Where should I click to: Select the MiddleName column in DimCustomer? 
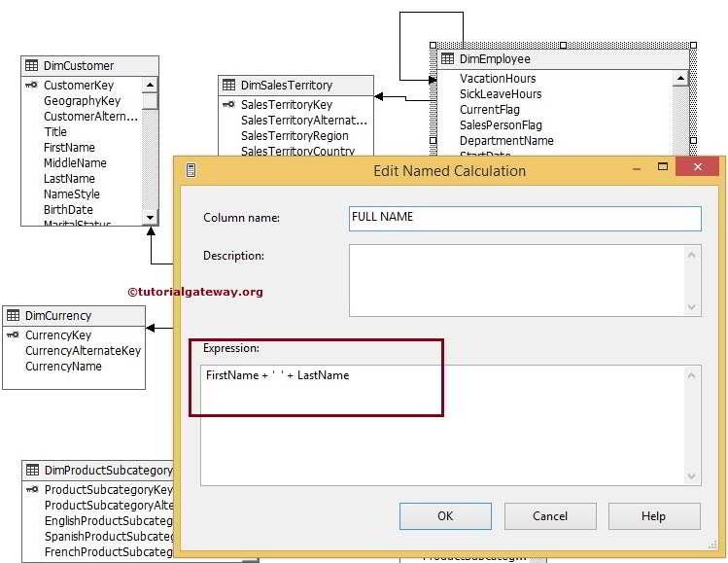(x=75, y=163)
